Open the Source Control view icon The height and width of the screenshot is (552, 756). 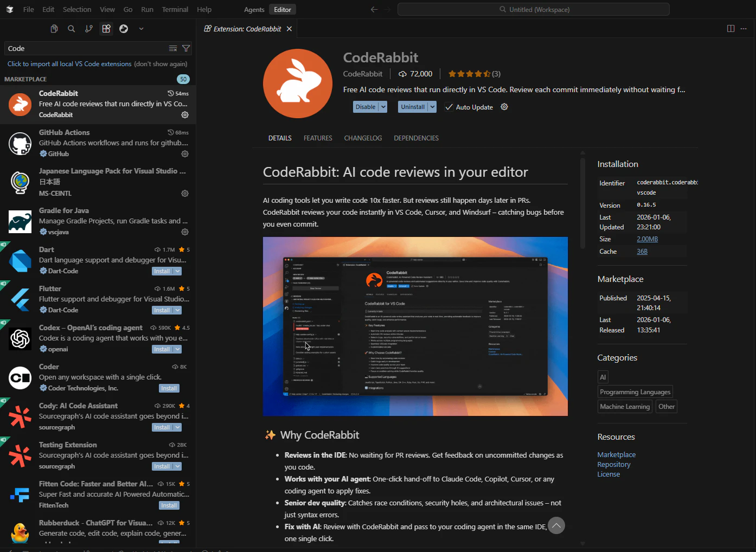(89, 29)
